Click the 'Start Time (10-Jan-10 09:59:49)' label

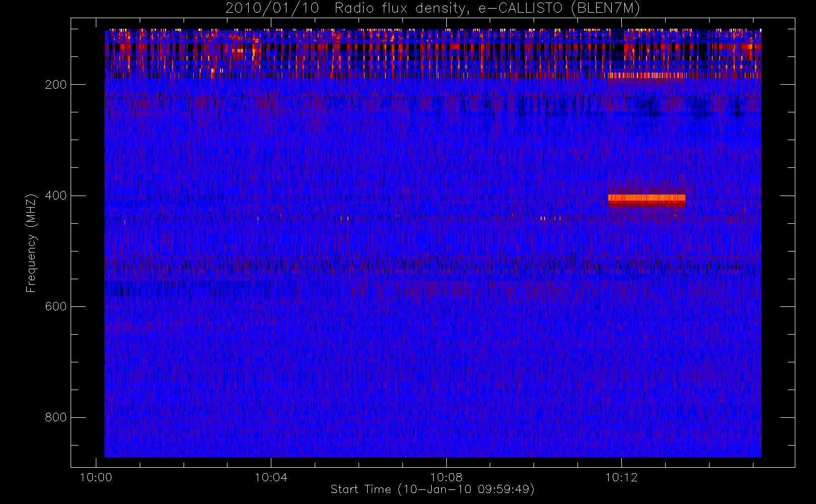[x=432, y=489]
